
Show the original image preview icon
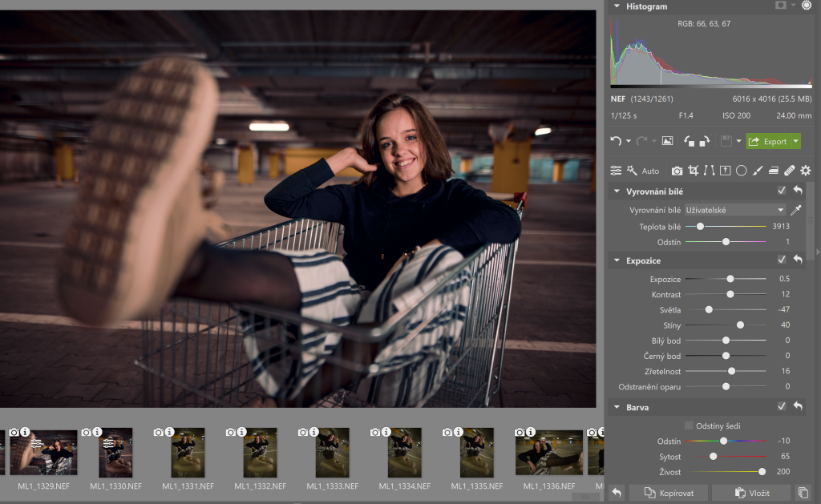tap(668, 141)
